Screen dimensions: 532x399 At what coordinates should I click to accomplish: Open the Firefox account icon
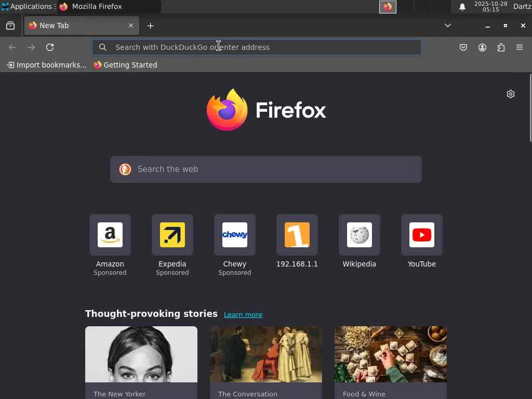coord(482,47)
